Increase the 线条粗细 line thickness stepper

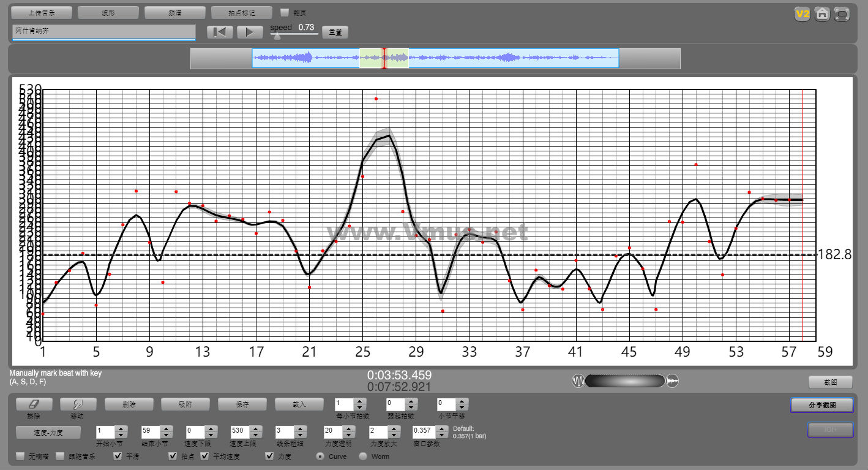click(300, 428)
